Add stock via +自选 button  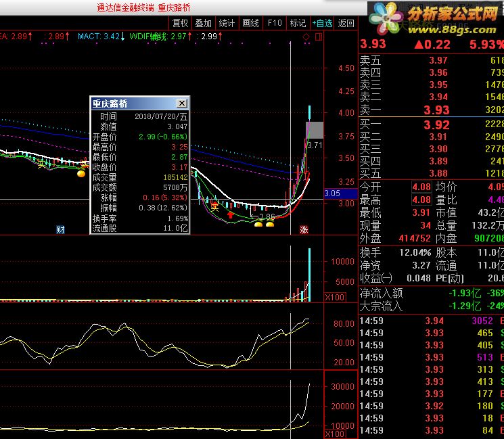(322, 23)
